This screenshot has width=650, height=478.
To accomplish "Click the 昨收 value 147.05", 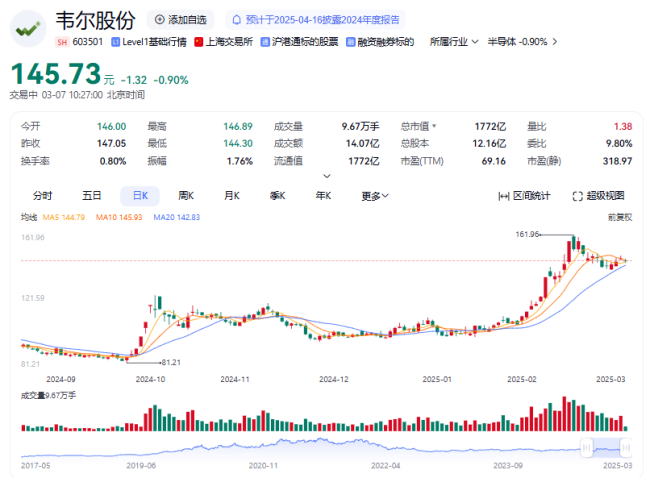I will (112, 143).
